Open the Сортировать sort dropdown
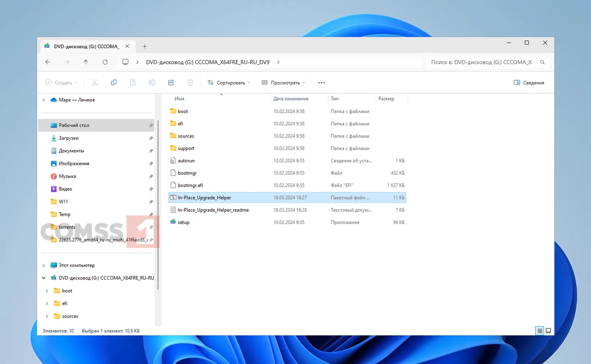Screen dimensions: 591x364 pos(229,83)
